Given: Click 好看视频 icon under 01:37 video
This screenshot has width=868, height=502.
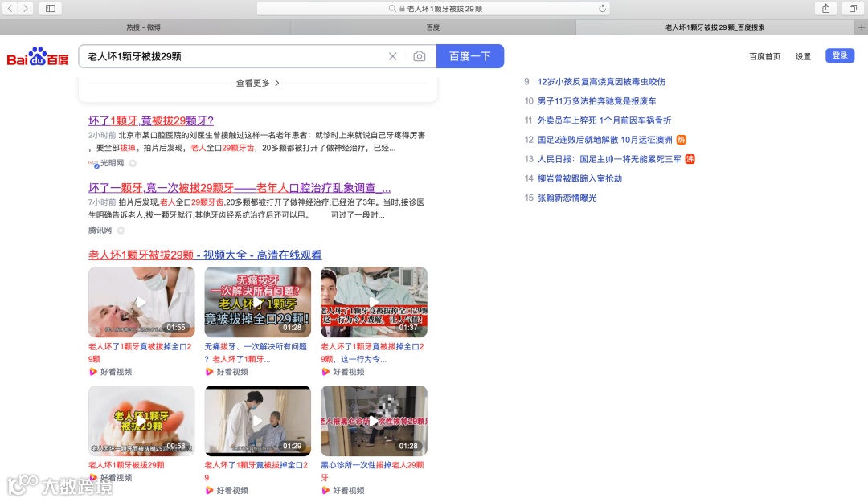Looking at the screenshot, I should click(325, 372).
